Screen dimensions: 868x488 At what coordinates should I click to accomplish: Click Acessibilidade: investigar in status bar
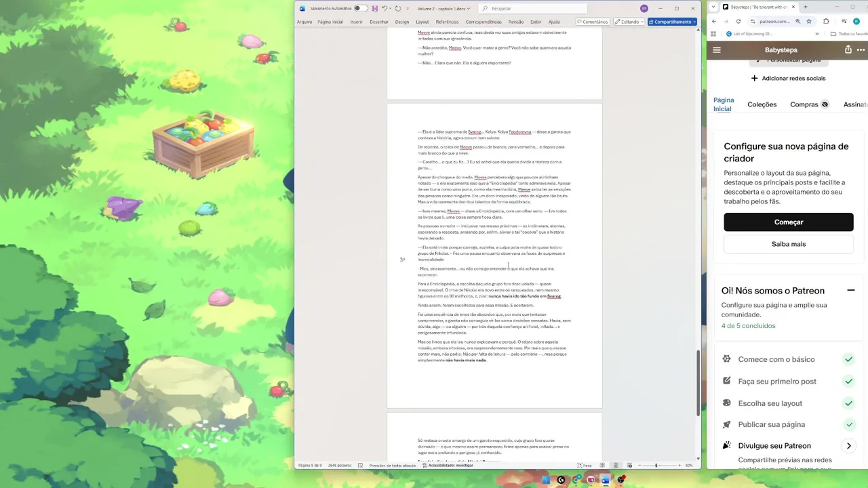(448, 466)
